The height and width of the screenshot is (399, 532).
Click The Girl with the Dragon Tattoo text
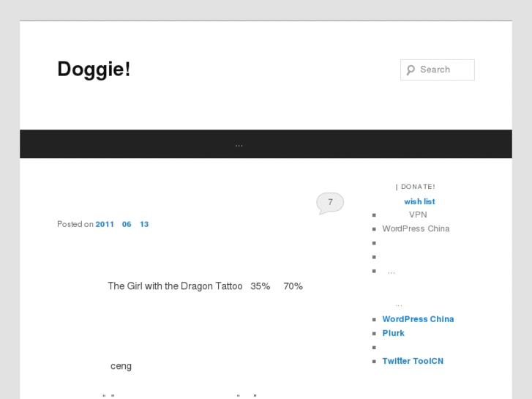pyautogui.click(x=175, y=286)
